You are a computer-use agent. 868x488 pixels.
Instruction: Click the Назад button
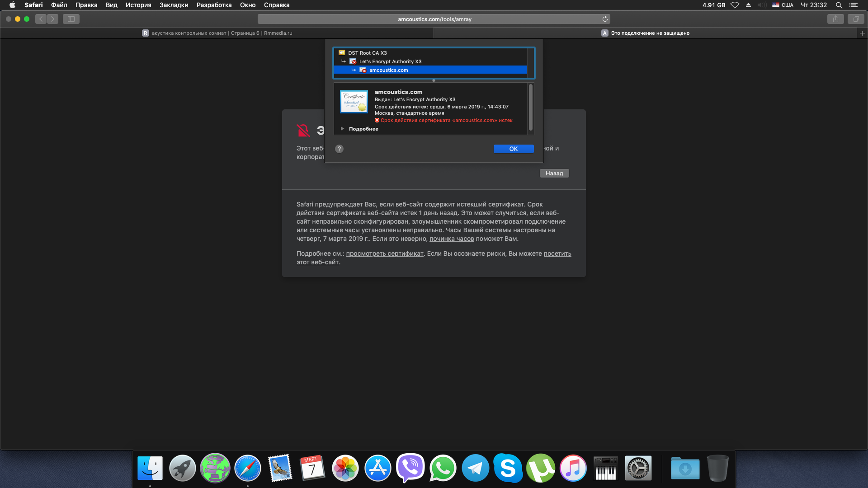pos(554,174)
